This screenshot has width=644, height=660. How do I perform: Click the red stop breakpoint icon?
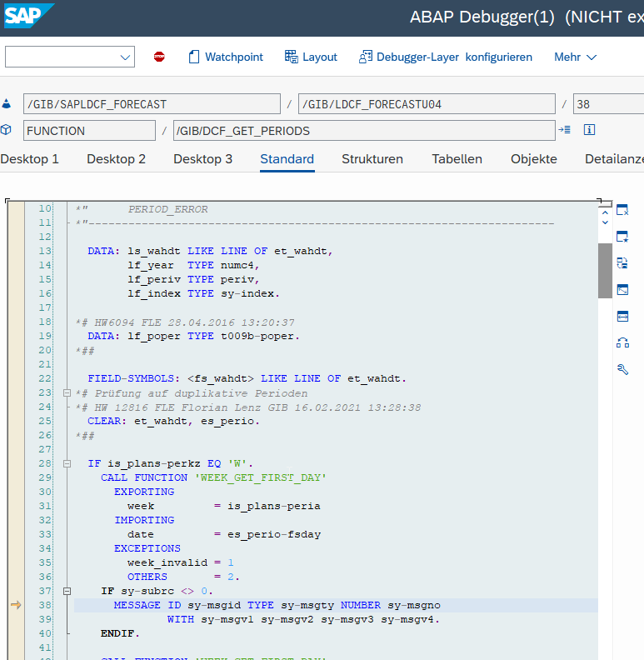pos(159,57)
